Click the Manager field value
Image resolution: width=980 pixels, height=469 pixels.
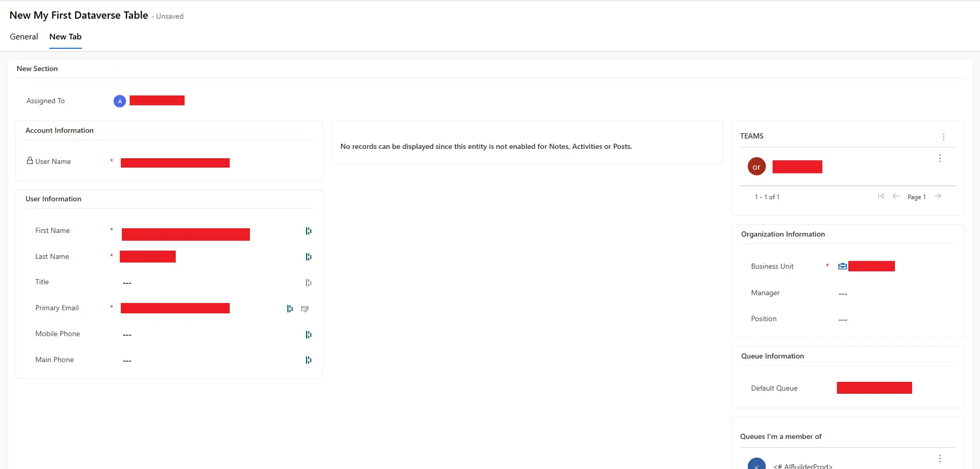click(x=843, y=294)
